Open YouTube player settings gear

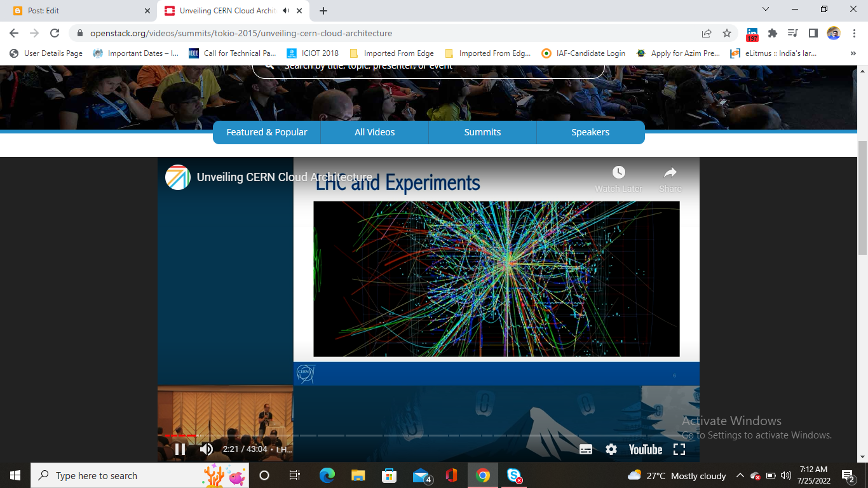tap(611, 449)
